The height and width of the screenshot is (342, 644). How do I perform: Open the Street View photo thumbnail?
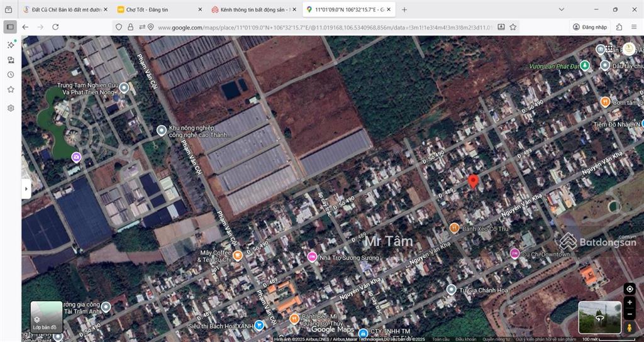click(599, 317)
